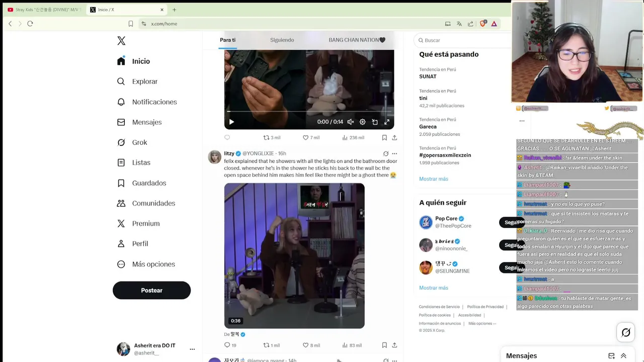Switch to Stray Kids M/V browser tab
The image size is (644, 362).
click(x=43, y=10)
